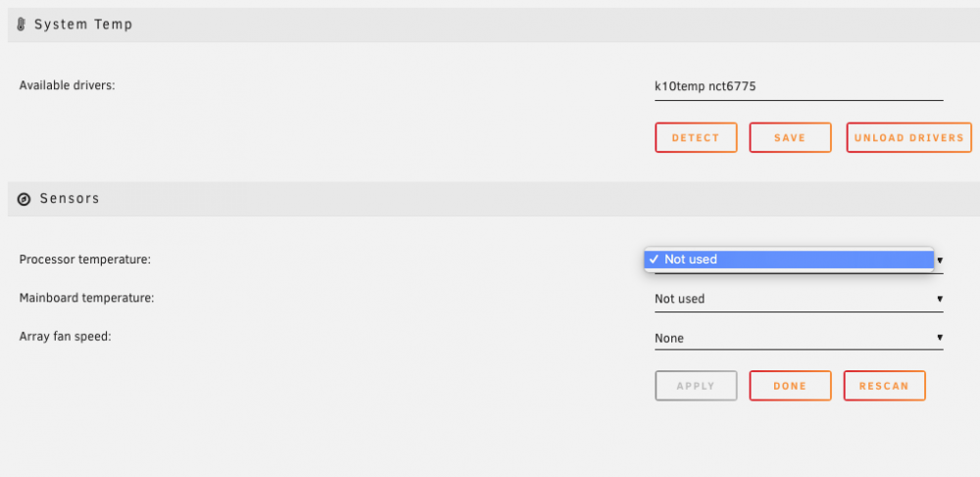The image size is (980, 477).
Task: Click the UNLOAD DRIVERS button
Action: coord(908,138)
